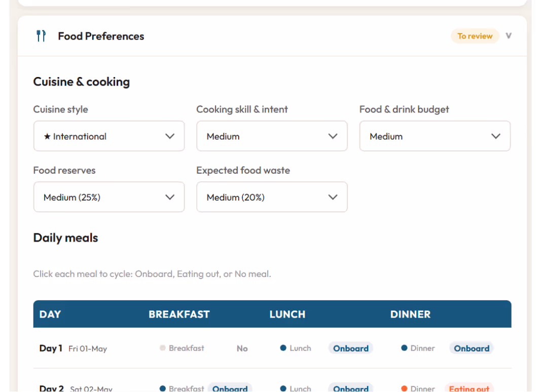Click the Cooking skill & intent label
Screen dimensions: 542x392
coord(242,109)
